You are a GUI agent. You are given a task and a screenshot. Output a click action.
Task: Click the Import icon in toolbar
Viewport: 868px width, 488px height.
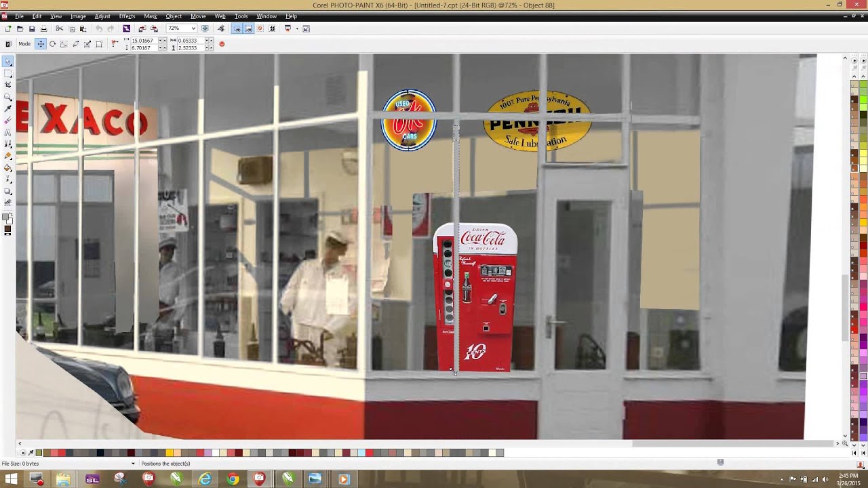[142, 28]
